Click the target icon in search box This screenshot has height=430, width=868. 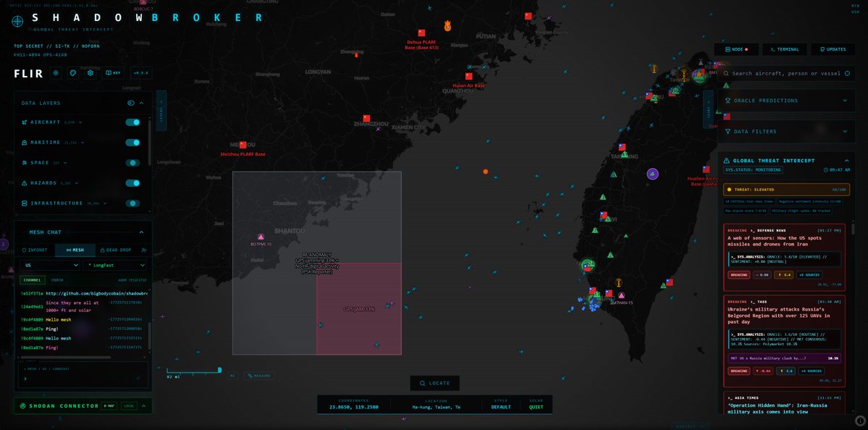(847, 73)
